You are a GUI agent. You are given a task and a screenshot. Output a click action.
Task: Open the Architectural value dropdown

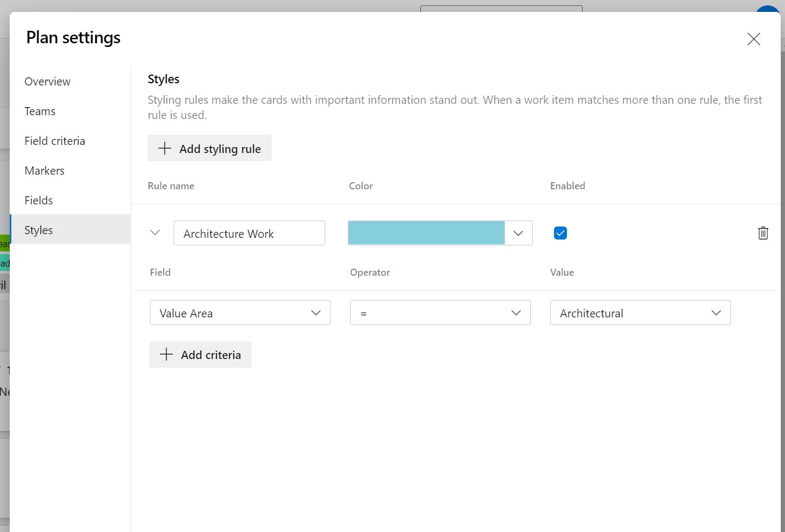click(x=641, y=312)
